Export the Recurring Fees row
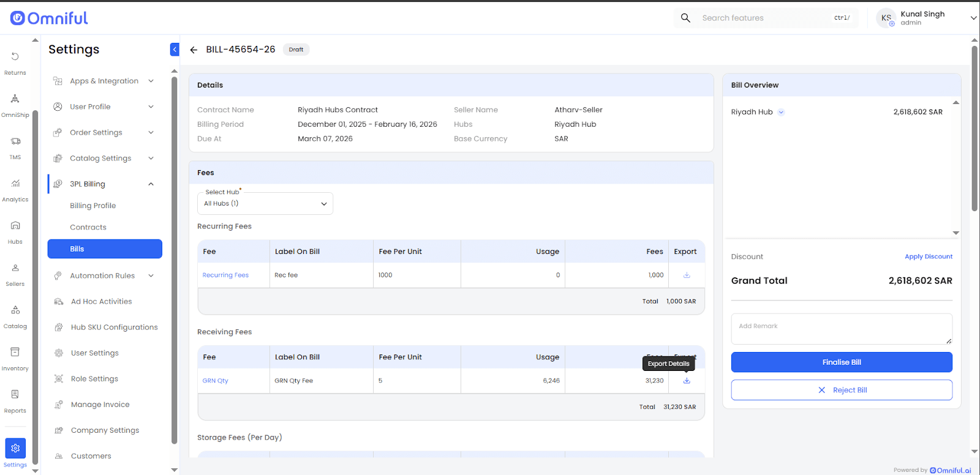 point(687,275)
